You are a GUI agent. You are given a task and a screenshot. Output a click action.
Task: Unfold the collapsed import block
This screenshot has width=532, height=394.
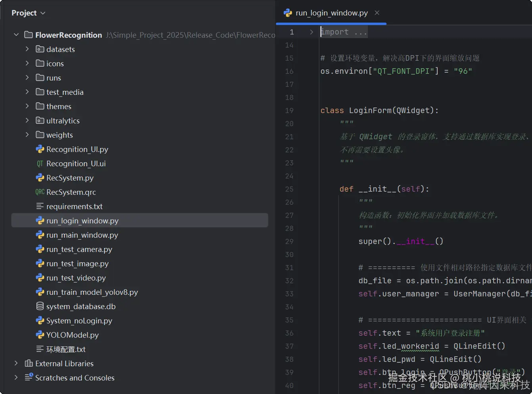click(x=312, y=32)
